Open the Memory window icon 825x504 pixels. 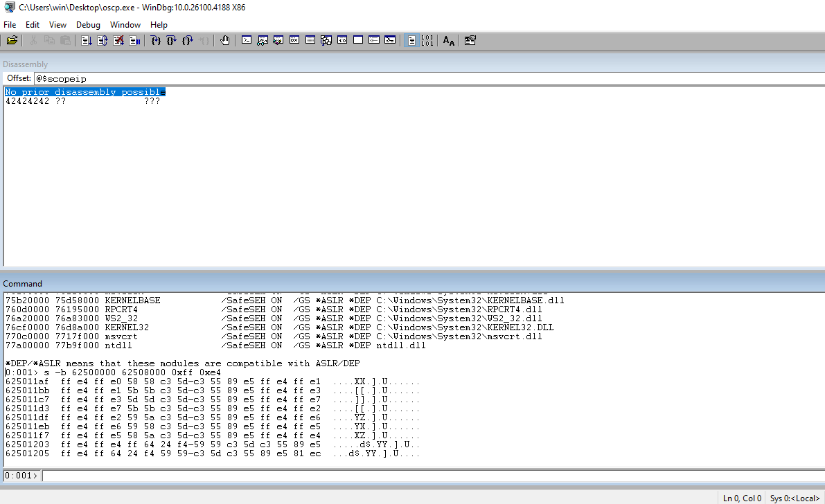click(310, 41)
